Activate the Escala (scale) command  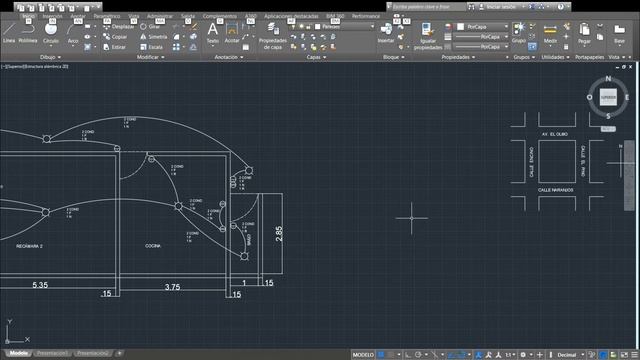pyautogui.click(x=151, y=47)
